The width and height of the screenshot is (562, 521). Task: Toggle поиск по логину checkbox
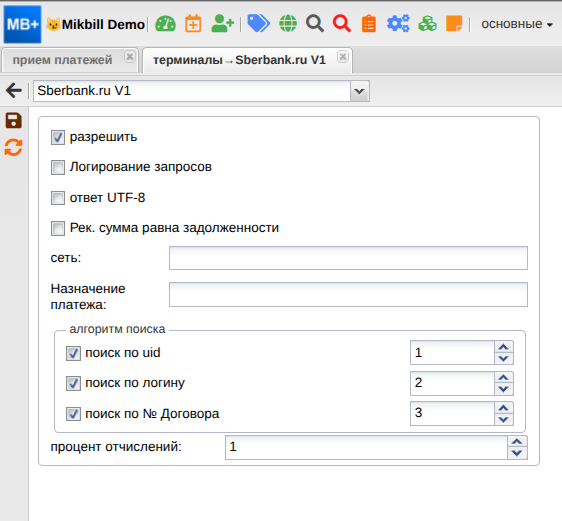point(73,383)
